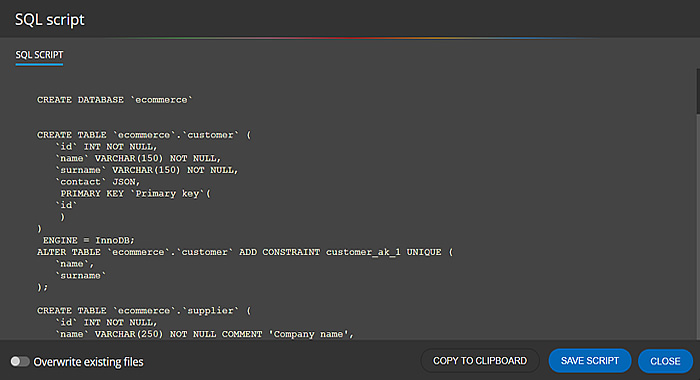
Task: Click the `name` VARCHAR(250) COMMENT 'Company name' line
Action: (204, 334)
